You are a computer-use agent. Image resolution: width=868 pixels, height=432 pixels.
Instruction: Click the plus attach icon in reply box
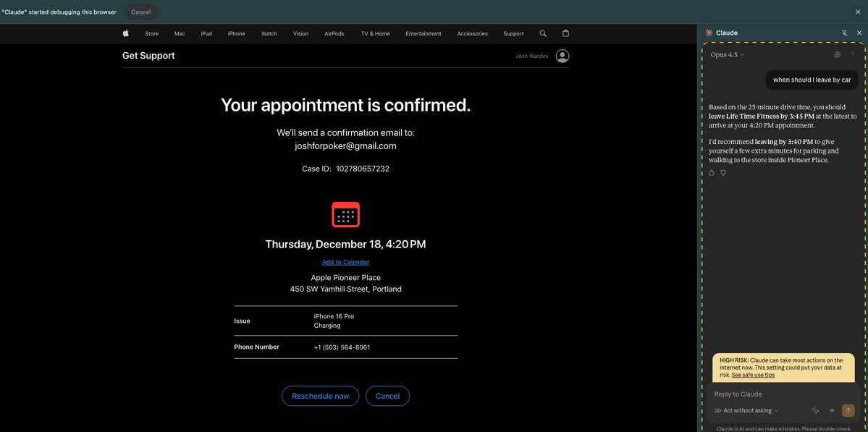832,410
